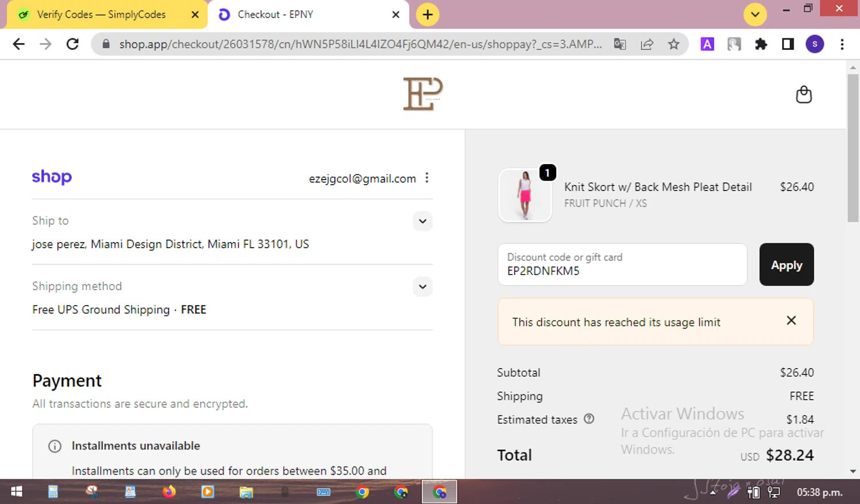The height and width of the screenshot is (504, 860).
Task: Click the 'Payment' heading
Action: 67,381
